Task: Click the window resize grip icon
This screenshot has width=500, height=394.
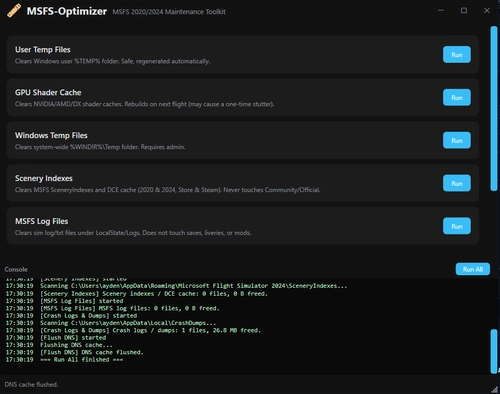Action: 495,389
